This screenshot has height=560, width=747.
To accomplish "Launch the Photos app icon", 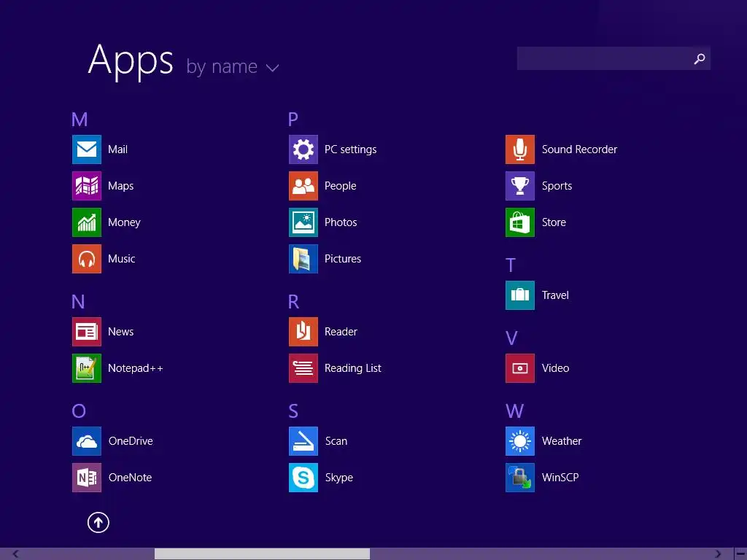I will point(303,222).
